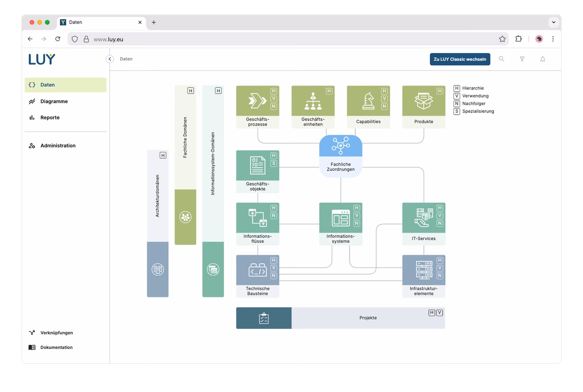Open the Fachliche Zuordnungen network icon

click(x=341, y=146)
